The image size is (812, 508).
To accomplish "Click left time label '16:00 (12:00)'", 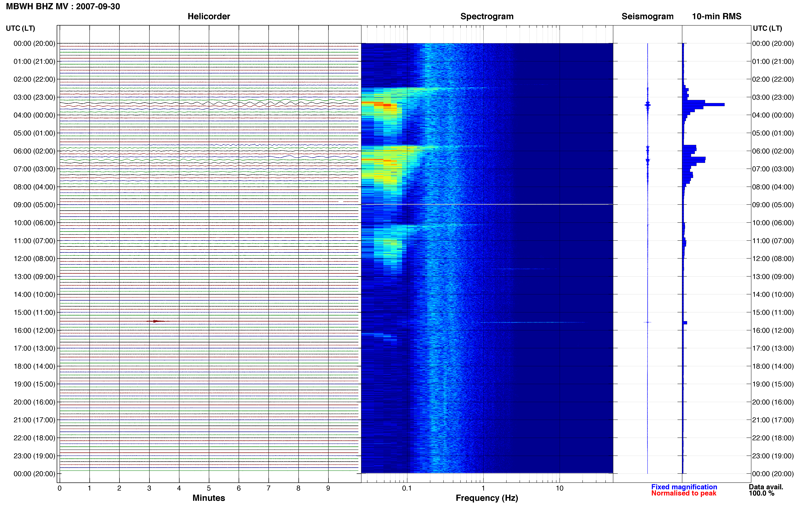I will [x=34, y=331].
